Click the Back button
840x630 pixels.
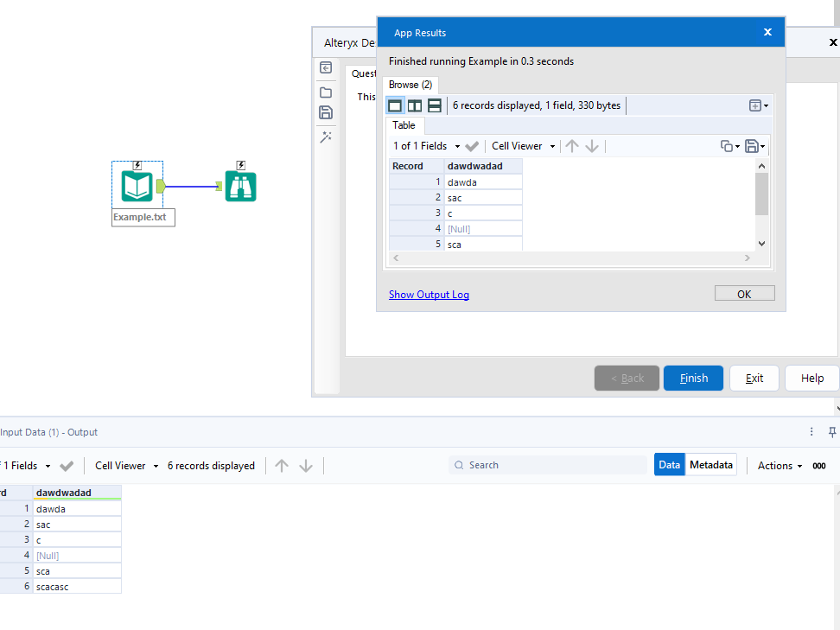[x=627, y=379]
